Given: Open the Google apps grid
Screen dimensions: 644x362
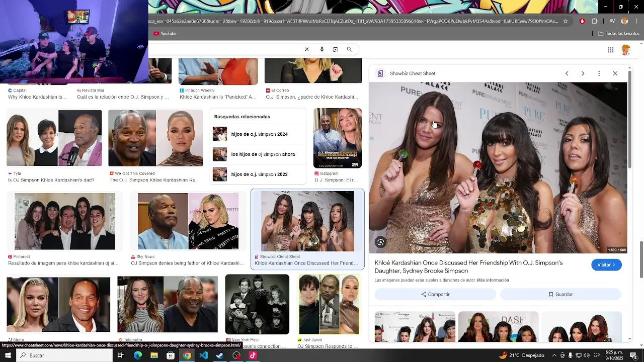Looking at the screenshot, I should point(611,50).
